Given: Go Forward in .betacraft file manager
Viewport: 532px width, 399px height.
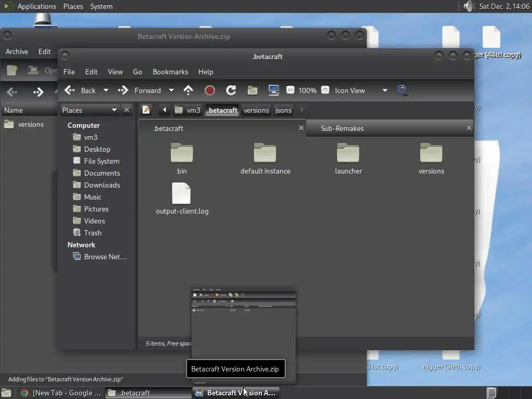Looking at the screenshot, I should (x=139, y=90).
